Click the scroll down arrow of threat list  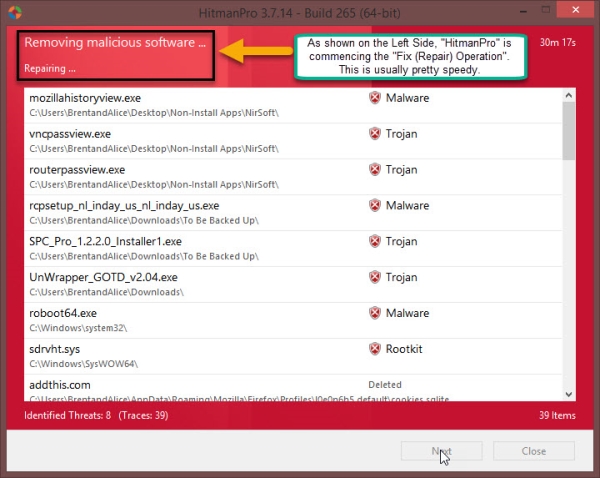(569, 394)
